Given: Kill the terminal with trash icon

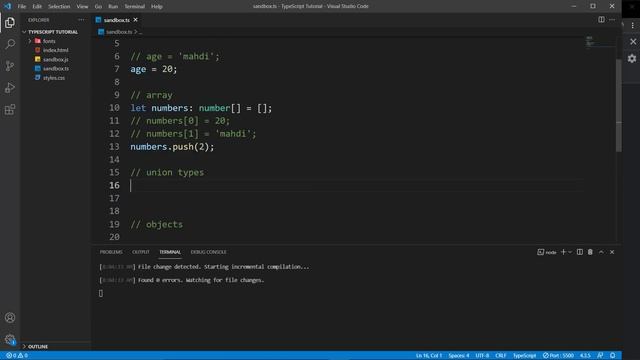Looking at the screenshot, I should (590, 252).
